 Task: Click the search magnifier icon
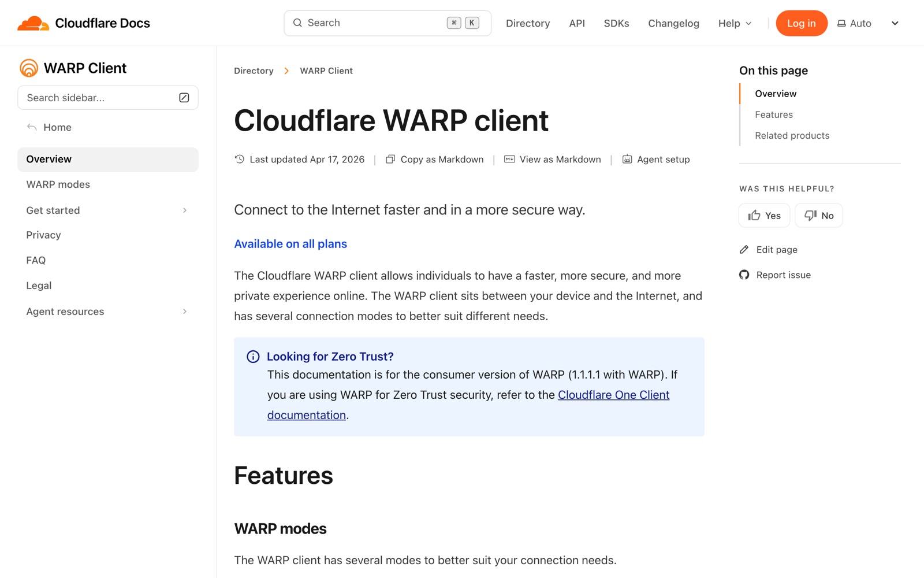point(297,23)
